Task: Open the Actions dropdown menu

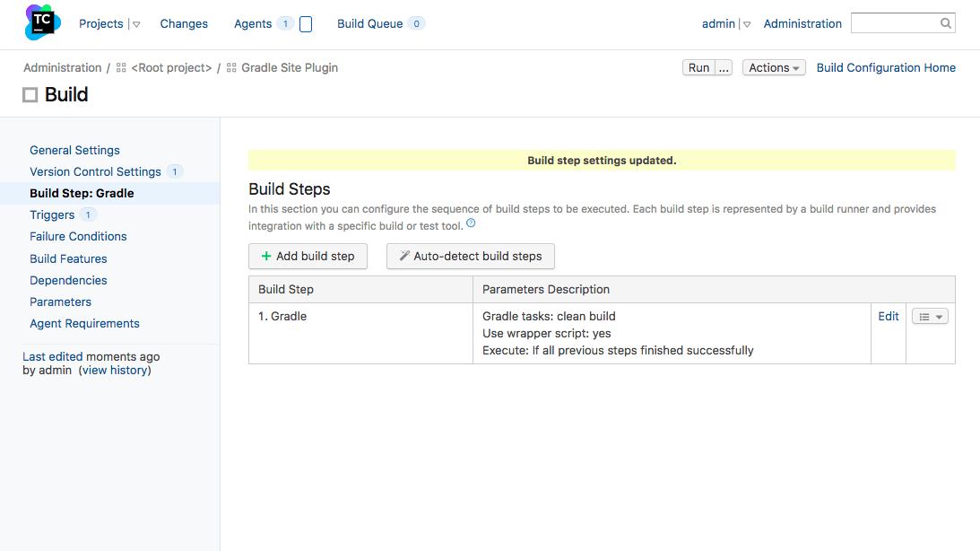Action: pos(774,68)
